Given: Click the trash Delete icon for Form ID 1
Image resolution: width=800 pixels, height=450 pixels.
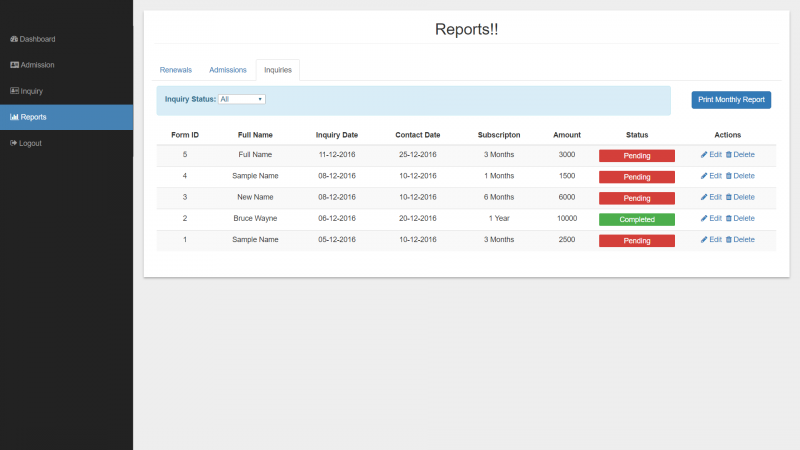Looking at the screenshot, I should [x=729, y=240].
